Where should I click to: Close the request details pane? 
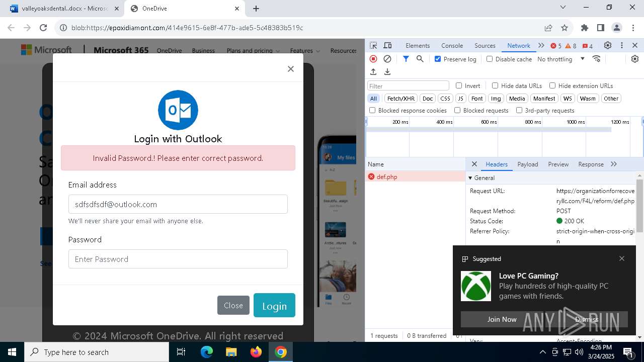[x=474, y=164]
